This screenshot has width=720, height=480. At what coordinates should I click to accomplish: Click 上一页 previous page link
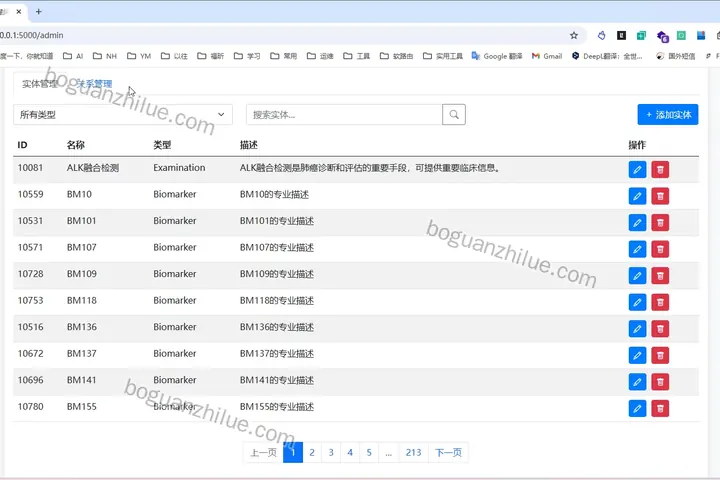[x=263, y=452]
